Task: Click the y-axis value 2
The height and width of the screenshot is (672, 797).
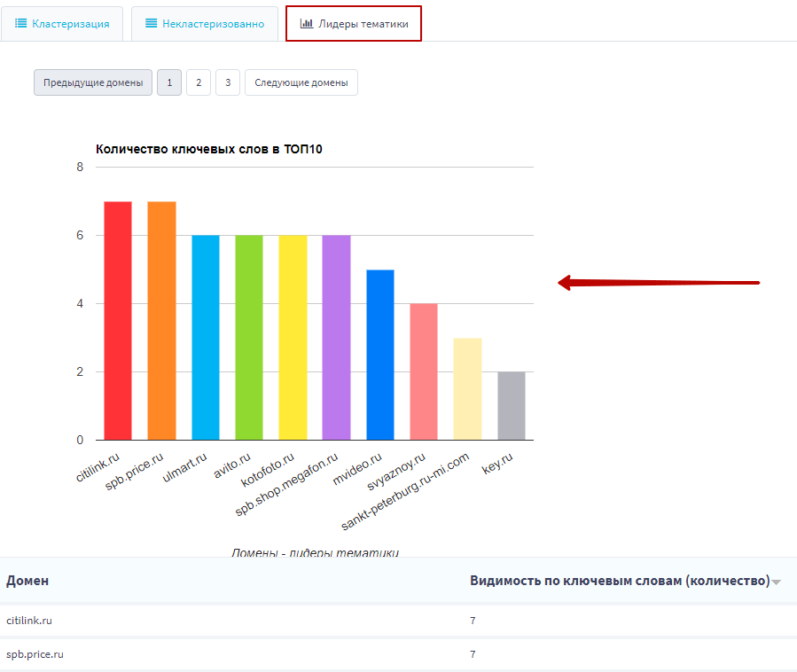Action: (x=80, y=371)
